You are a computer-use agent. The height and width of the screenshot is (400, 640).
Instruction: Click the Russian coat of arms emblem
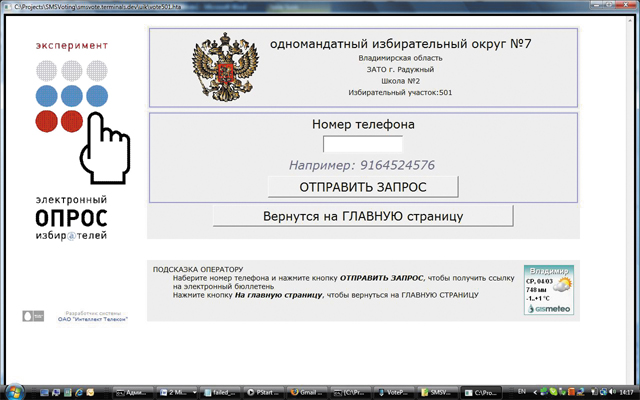coord(219,66)
